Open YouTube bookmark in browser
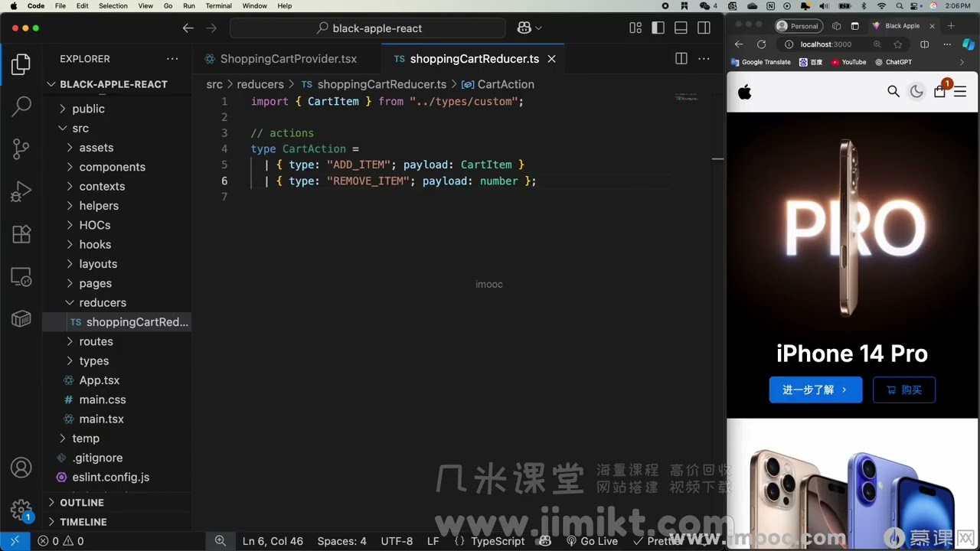The width and height of the screenshot is (980, 551). point(849,62)
